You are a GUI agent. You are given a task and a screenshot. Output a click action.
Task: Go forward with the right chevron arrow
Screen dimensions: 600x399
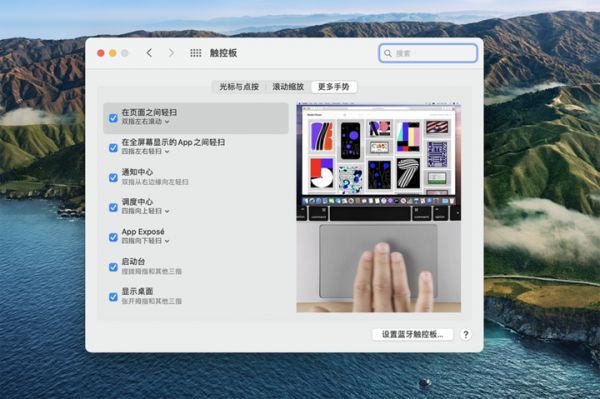tap(171, 53)
